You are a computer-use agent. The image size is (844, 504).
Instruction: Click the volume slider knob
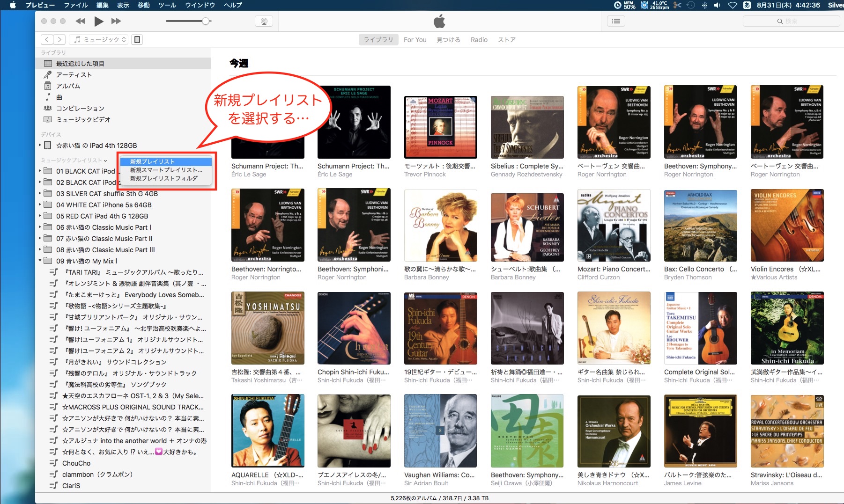click(206, 21)
